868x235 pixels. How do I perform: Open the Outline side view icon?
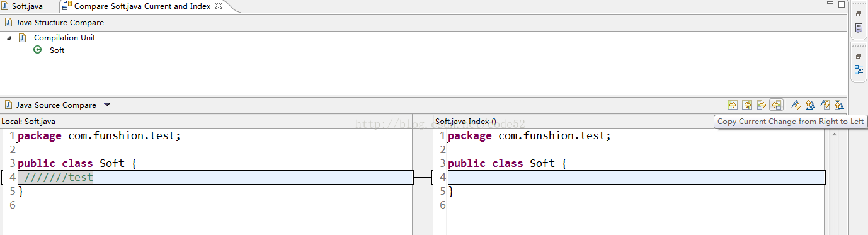859,70
